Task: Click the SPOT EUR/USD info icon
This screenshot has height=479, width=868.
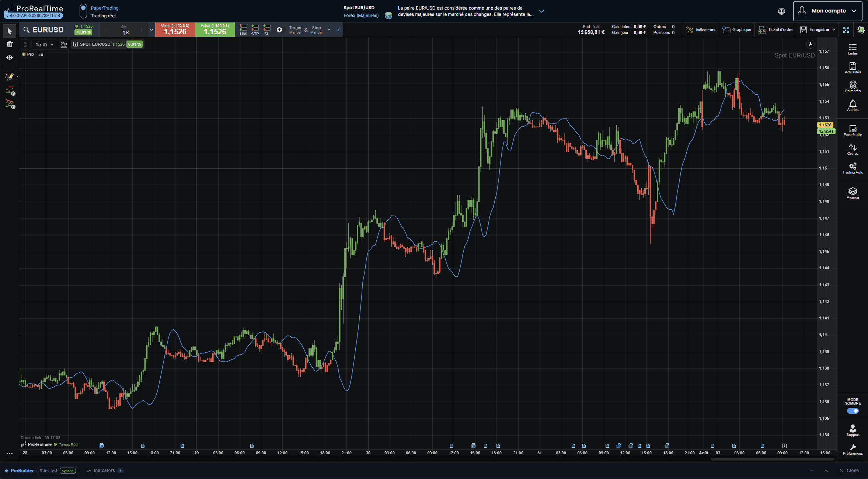Action: pyautogui.click(x=76, y=44)
